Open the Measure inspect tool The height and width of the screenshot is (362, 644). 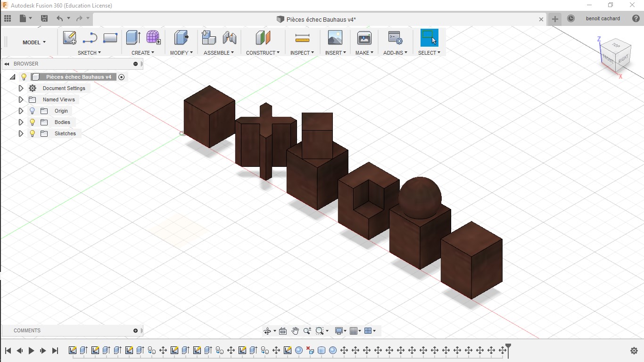(x=302, y=38)
